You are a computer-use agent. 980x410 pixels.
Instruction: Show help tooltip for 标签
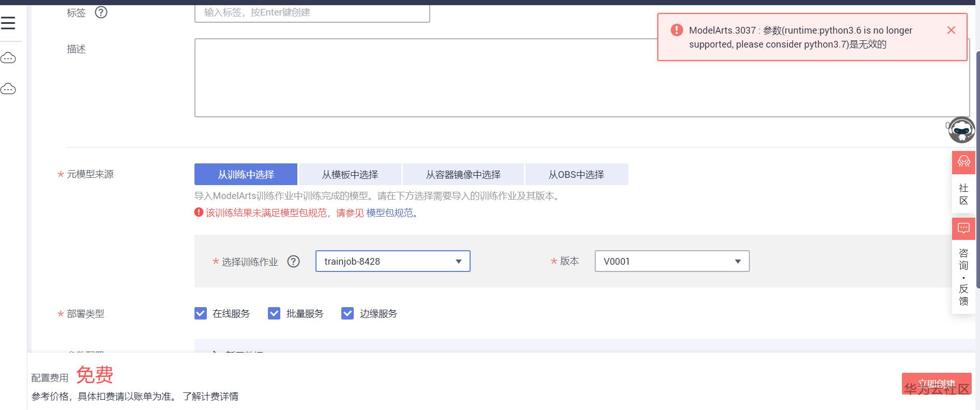101,12
